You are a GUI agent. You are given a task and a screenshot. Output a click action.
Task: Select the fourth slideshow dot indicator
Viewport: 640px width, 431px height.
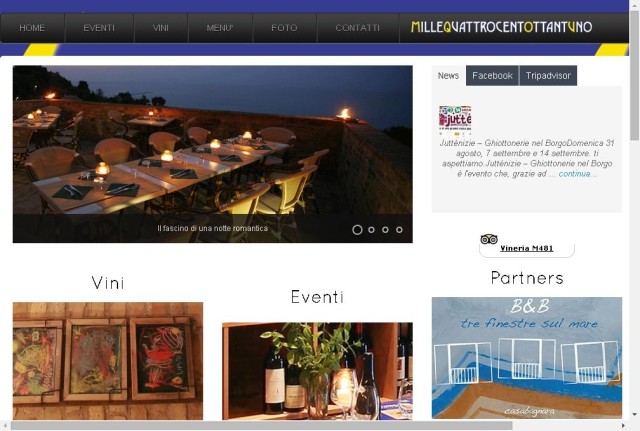tap(399, 230)
